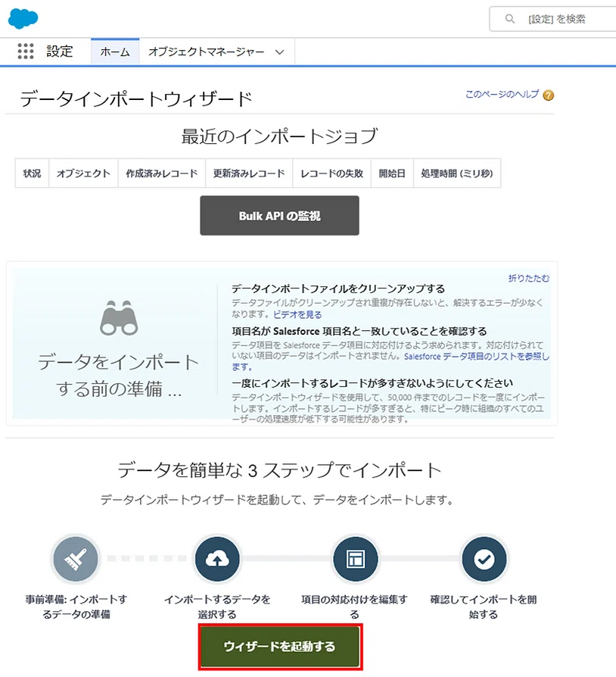Click the cloud upload step icon
The image size is (616, 677).
[x=217, y=559]
